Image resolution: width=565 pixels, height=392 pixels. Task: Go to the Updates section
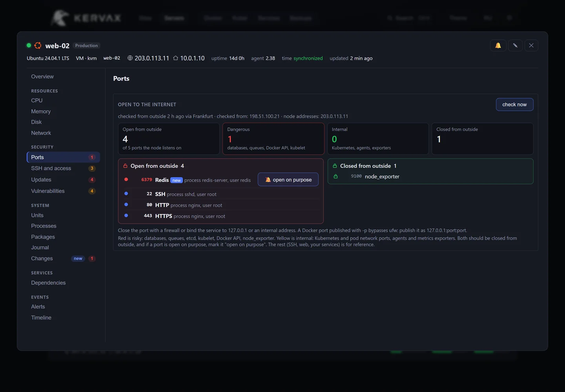click(x=63, y=180)
